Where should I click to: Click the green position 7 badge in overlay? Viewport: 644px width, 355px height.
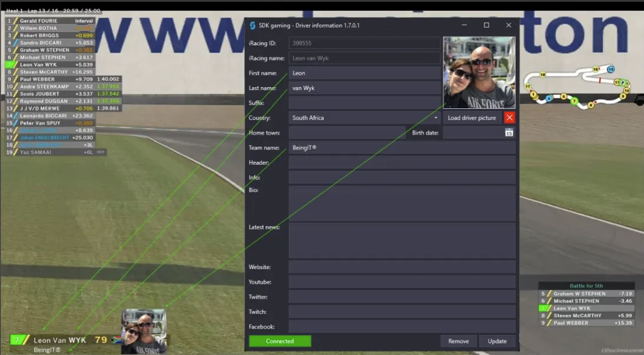click(17, 340)
